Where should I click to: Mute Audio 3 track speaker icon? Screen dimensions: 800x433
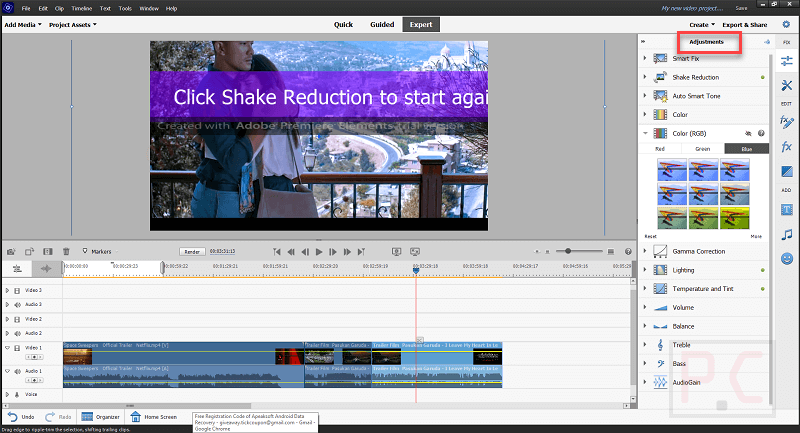(17, 304)
